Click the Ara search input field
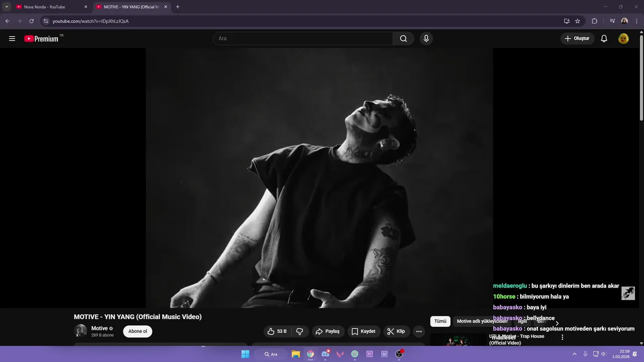 click(303, 39)
